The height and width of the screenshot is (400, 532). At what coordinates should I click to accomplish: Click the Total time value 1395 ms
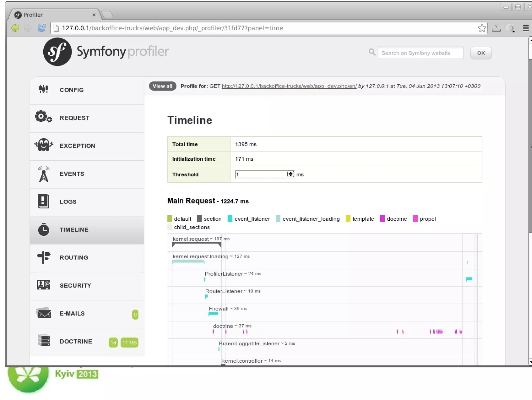pyautogui.click(x=246, y=144)
